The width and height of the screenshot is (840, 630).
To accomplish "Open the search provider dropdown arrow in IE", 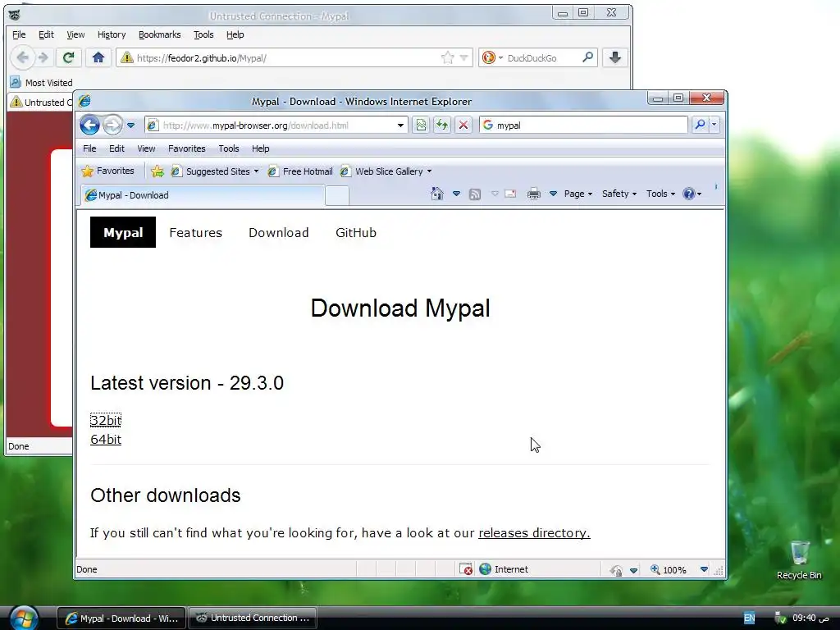I will [x=714, y=126].
